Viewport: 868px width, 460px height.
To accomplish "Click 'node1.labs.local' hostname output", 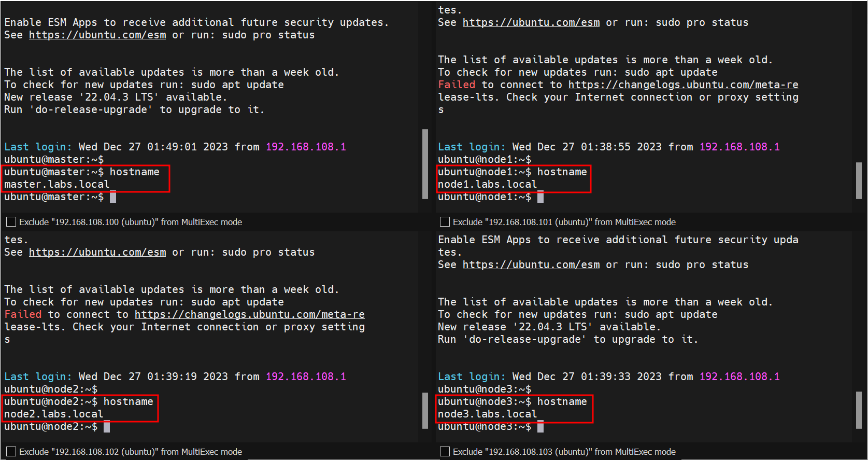I will [x=488, y=185].
